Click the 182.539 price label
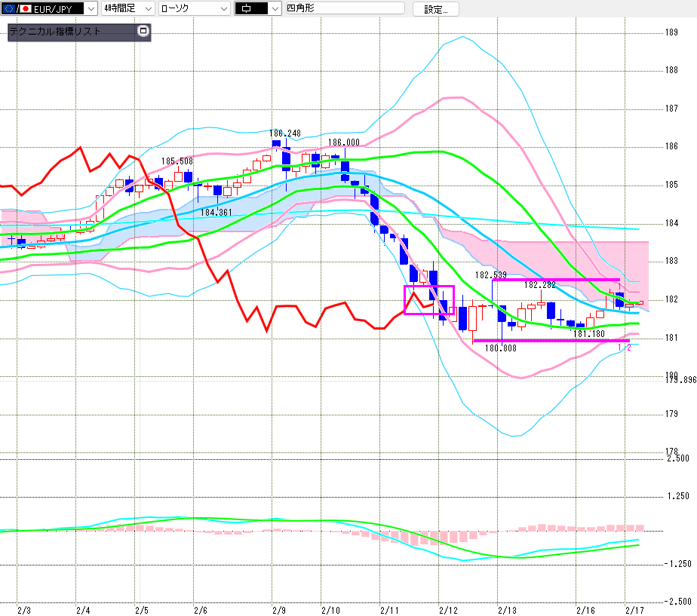This screenshot has width=697, height=616. point(490,275)
